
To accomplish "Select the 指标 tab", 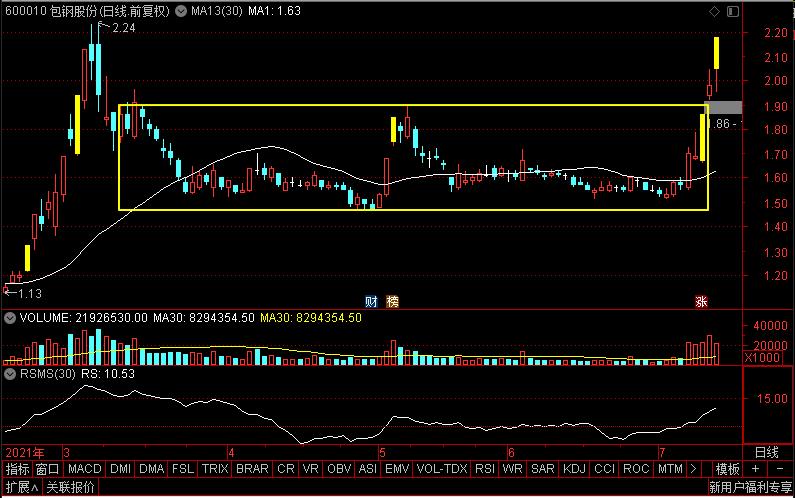I will [x=17, y=469].
